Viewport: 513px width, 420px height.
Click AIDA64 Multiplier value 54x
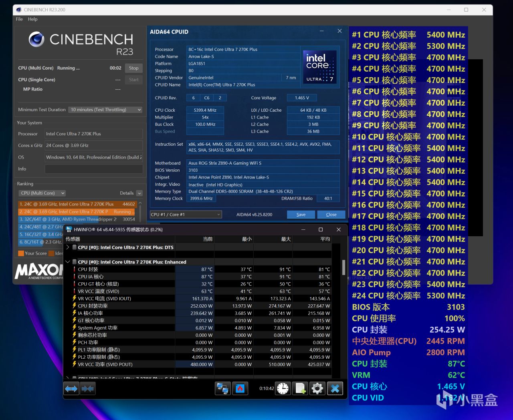(205, 117)
